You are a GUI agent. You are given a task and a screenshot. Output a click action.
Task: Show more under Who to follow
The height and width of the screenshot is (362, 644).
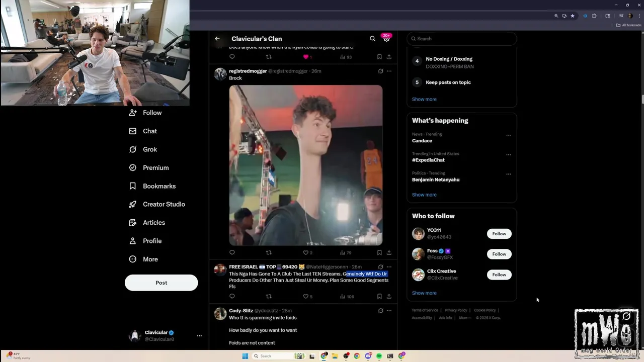click(424, 293)
